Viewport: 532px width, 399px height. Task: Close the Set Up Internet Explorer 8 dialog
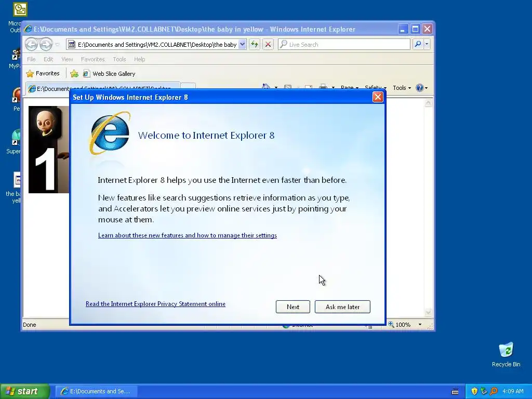click(378, 97)
